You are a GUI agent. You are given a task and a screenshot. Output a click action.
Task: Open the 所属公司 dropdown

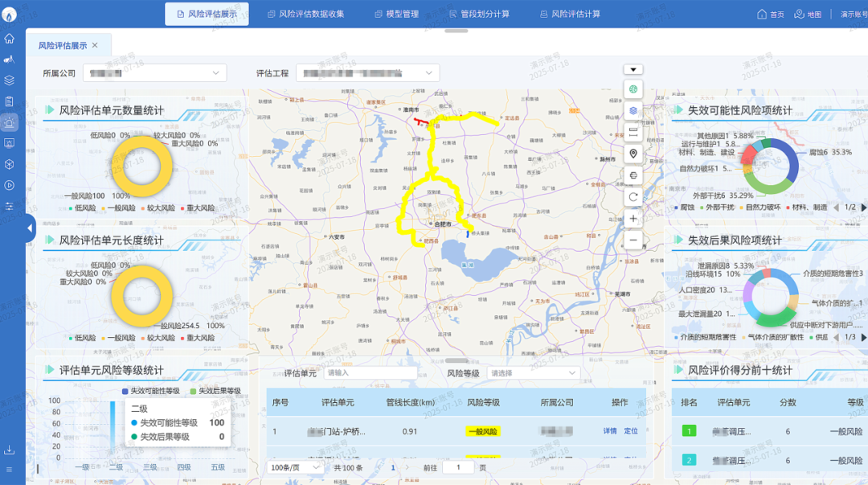(x=154, y=73)
